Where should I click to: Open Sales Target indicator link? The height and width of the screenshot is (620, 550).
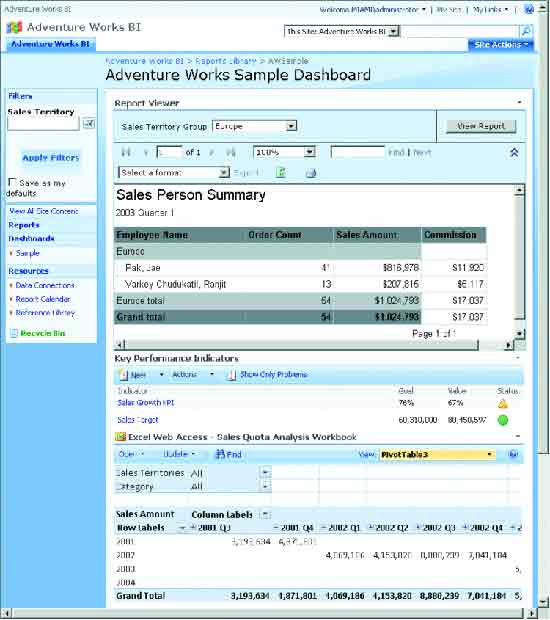point(138,420)
